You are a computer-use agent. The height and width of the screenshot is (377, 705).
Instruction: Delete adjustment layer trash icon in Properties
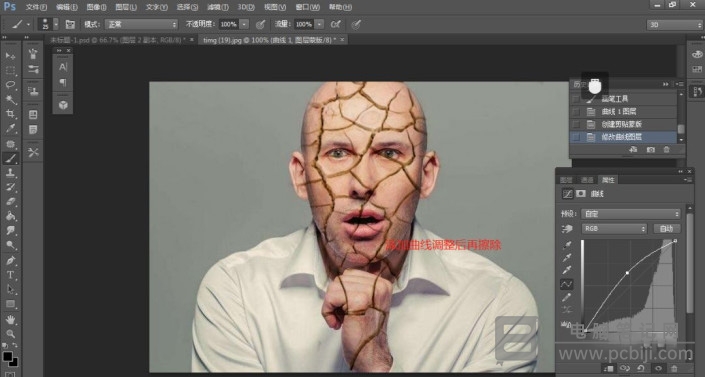(x=674, y=368)
